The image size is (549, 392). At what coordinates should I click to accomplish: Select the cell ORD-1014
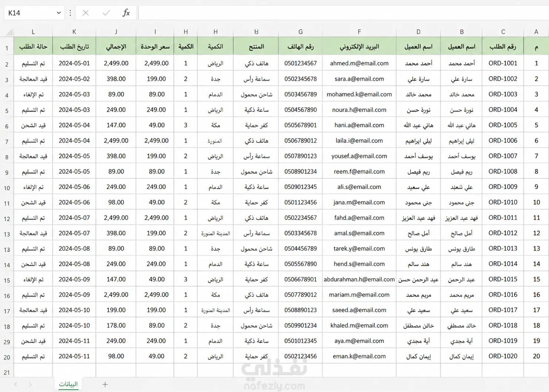(503, 264)
